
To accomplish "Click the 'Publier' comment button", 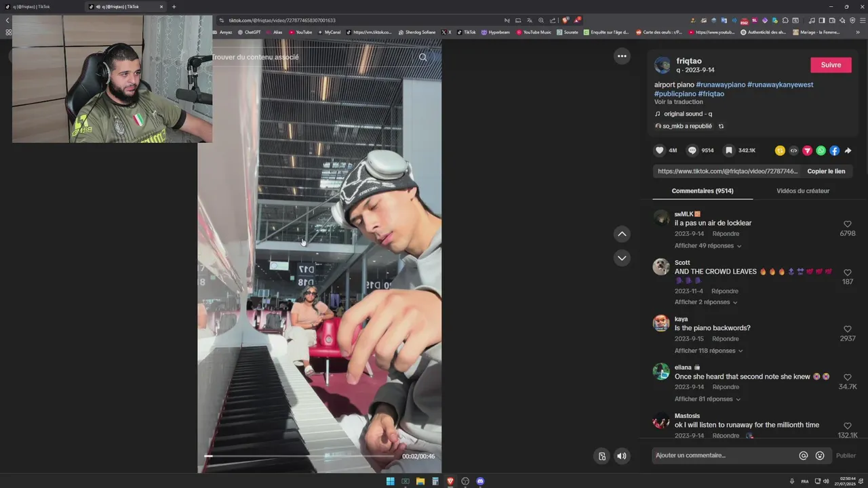I will (846, 455).
